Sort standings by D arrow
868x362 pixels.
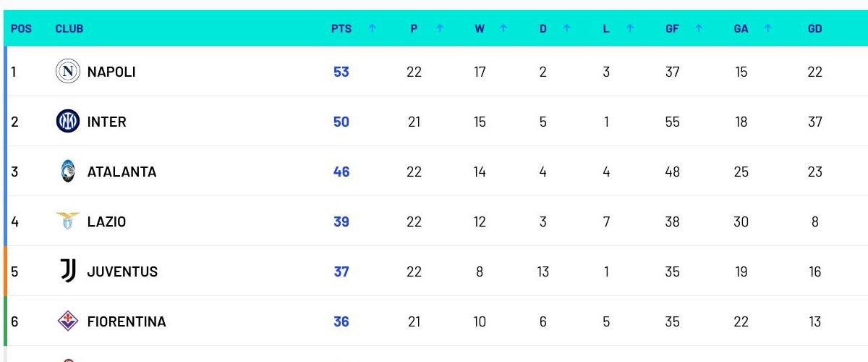566,29
